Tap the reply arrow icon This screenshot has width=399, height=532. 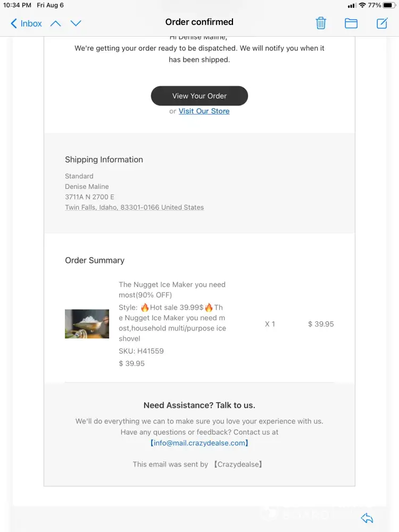(x=367, y=518)
